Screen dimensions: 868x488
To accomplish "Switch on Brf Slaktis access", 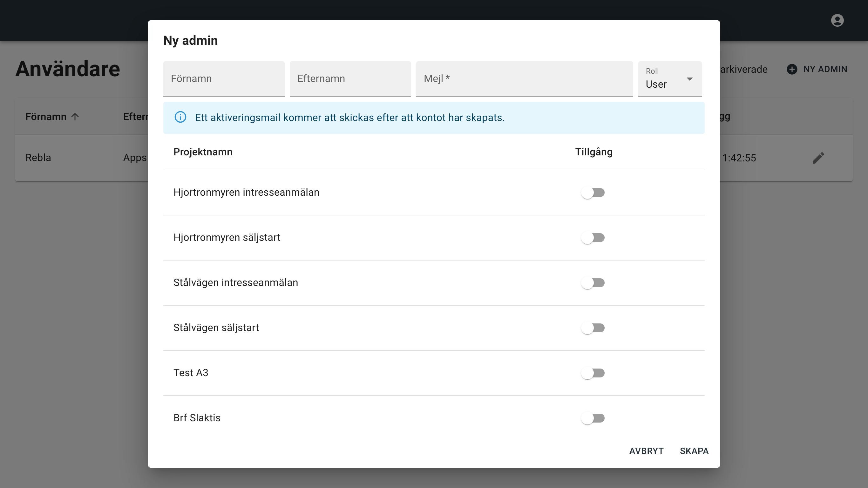I will (x=593, y=418).
